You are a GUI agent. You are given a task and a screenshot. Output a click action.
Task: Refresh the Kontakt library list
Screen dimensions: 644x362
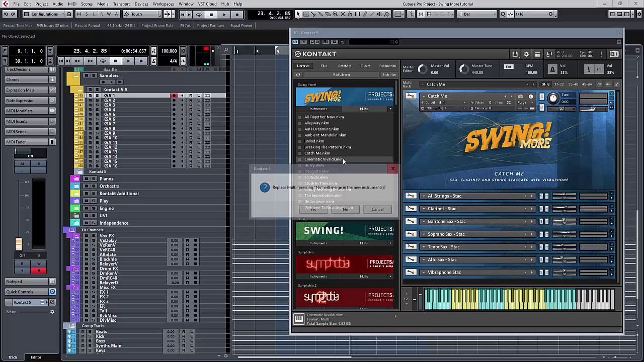pos(298,75)
